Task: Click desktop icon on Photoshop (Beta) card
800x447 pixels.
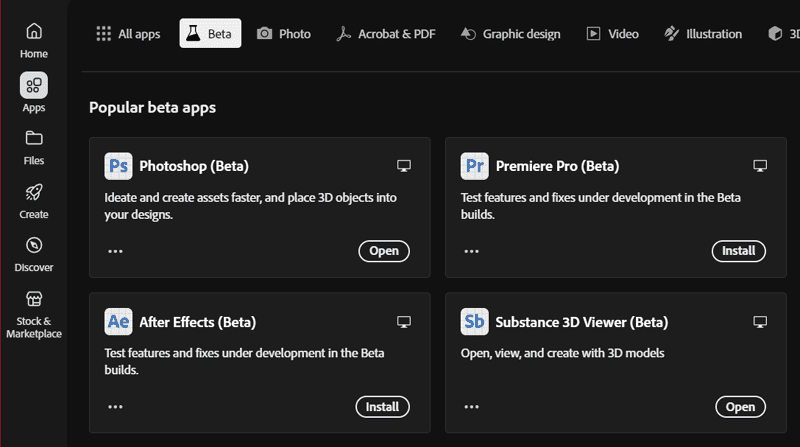Action: tap(404, 166)
